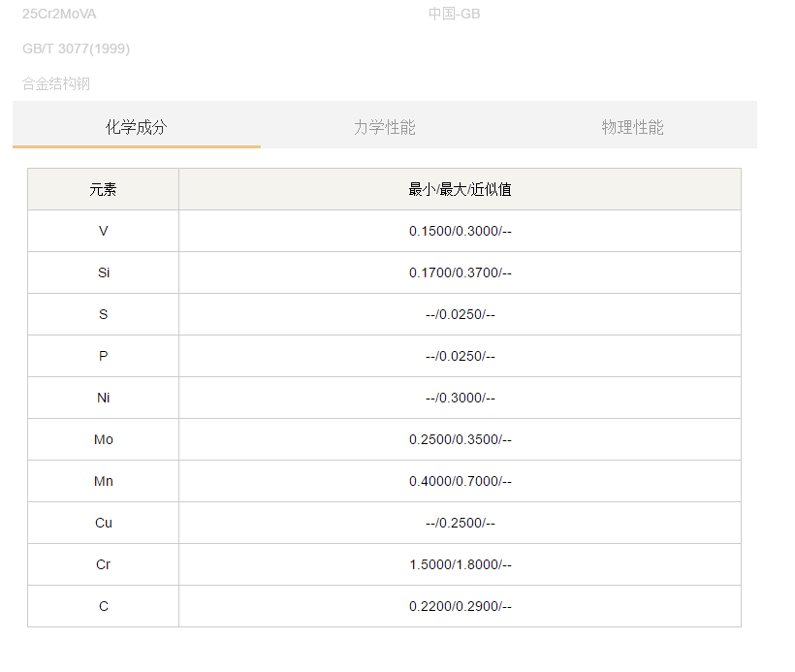Click the Ni row value --/0.3000/--
The height and width of the screenshot is (672, 795).
point(460,398)
